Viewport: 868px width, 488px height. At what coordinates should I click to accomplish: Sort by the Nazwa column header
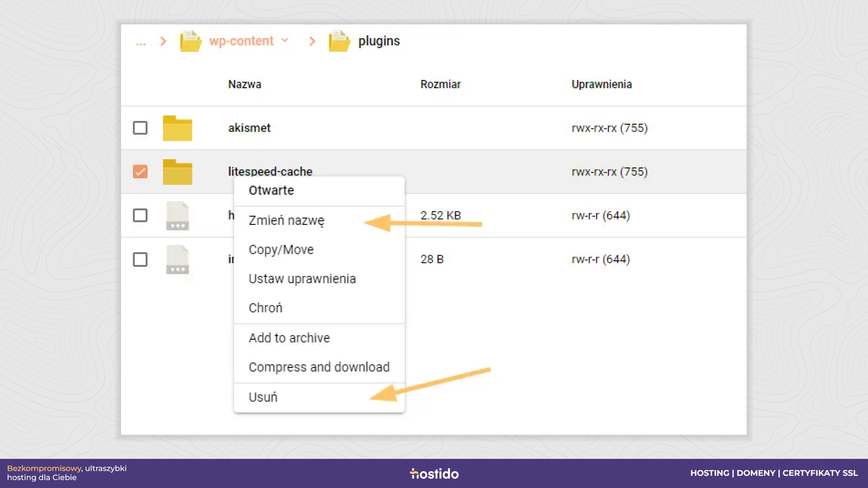(x=244, y=84)
